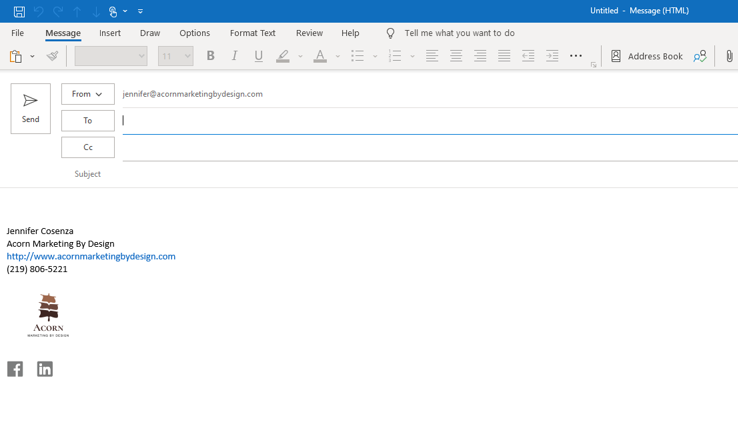The height and width of the screenshot is (438, 738).
Task: Click the Cc recipients button
Action: [x=88, y=147]
